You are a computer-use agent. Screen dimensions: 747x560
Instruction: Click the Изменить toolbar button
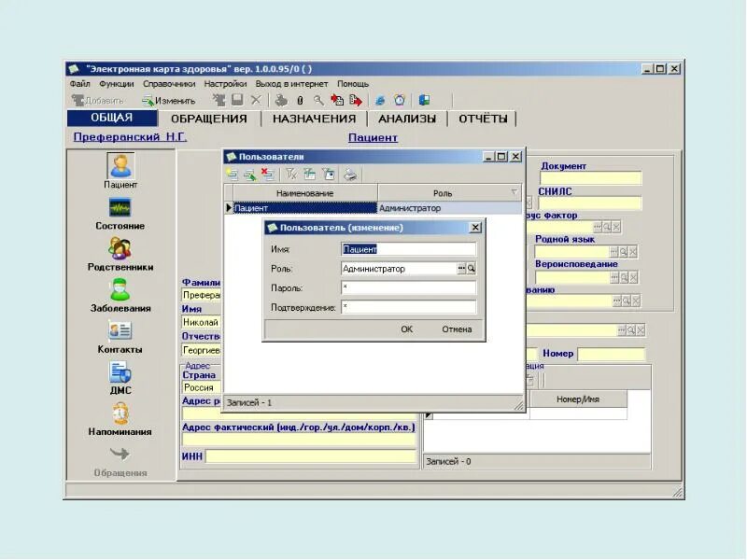[x=169, y=101]
